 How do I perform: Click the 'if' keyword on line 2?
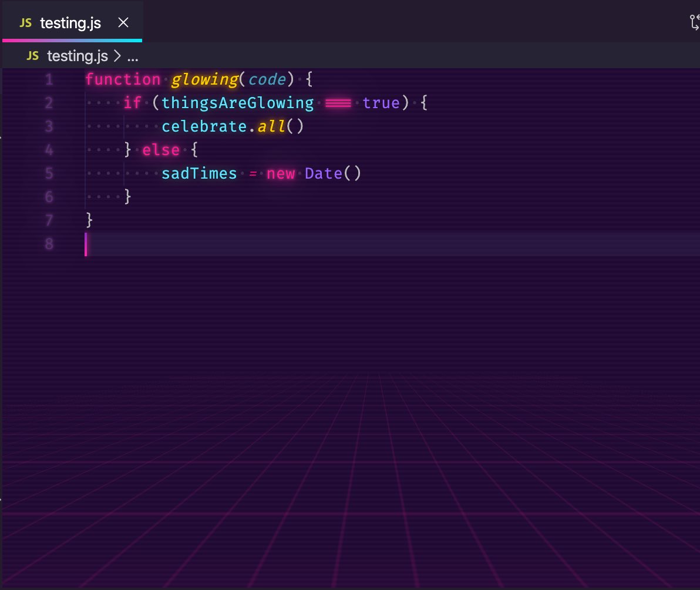click(x=133, y=103)
